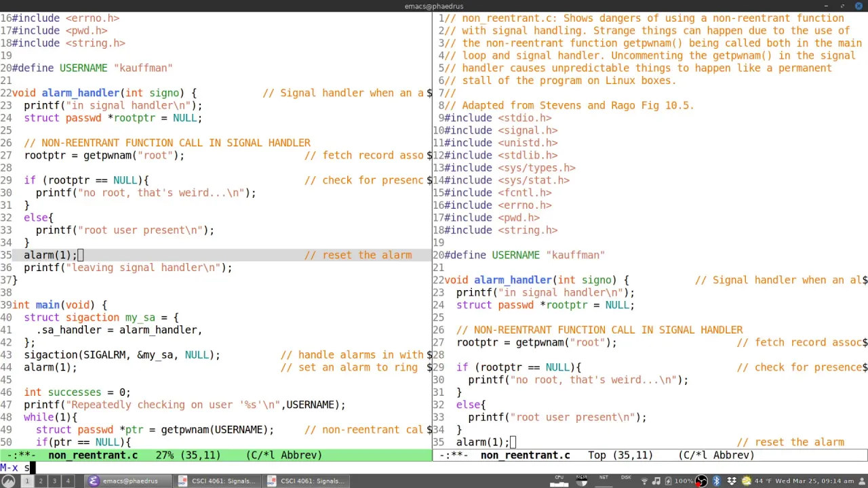The width and height of the screenshot is (868, 488).
Task: Open the music note audio tray icon
Action: tap(656, 481)
